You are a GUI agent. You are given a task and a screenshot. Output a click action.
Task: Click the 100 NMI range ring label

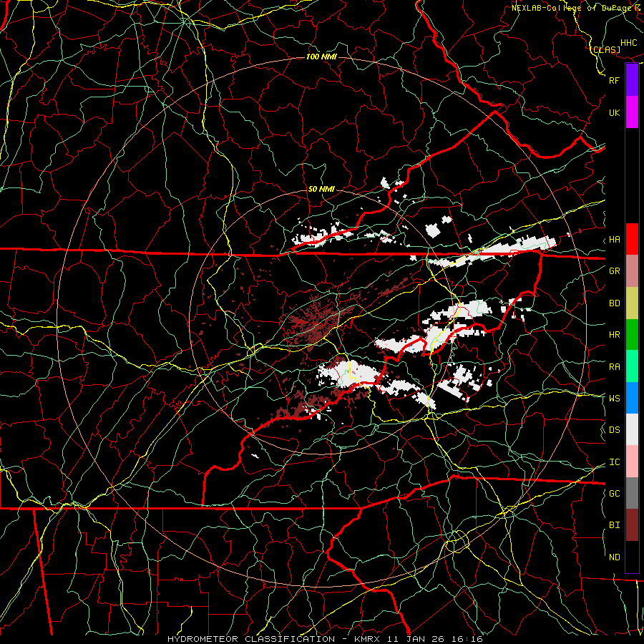tap(321, 57)
